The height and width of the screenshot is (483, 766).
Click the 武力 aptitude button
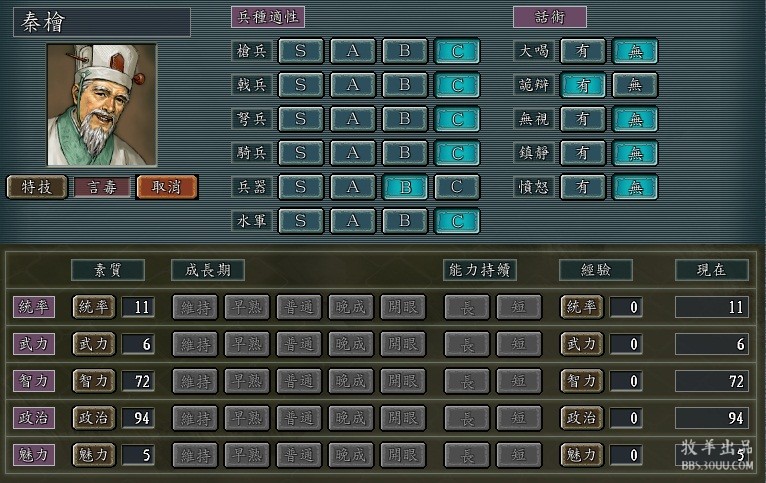[x=94, y=344]
